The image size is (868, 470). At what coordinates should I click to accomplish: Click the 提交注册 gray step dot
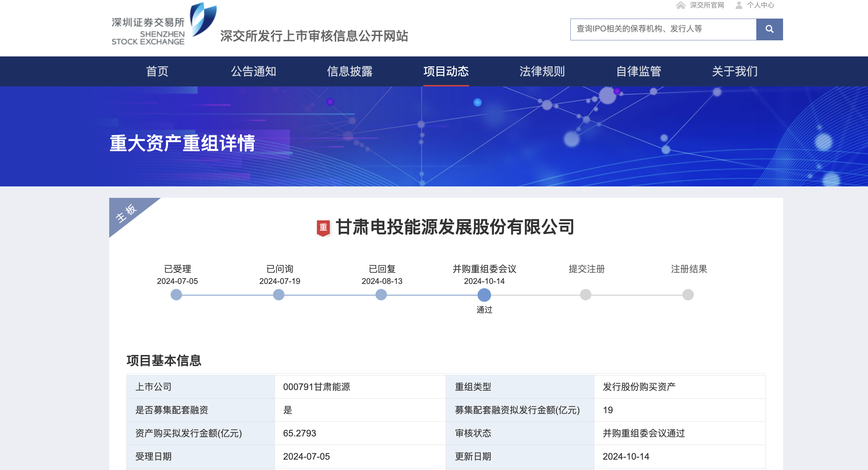click(x=586, y=295)
